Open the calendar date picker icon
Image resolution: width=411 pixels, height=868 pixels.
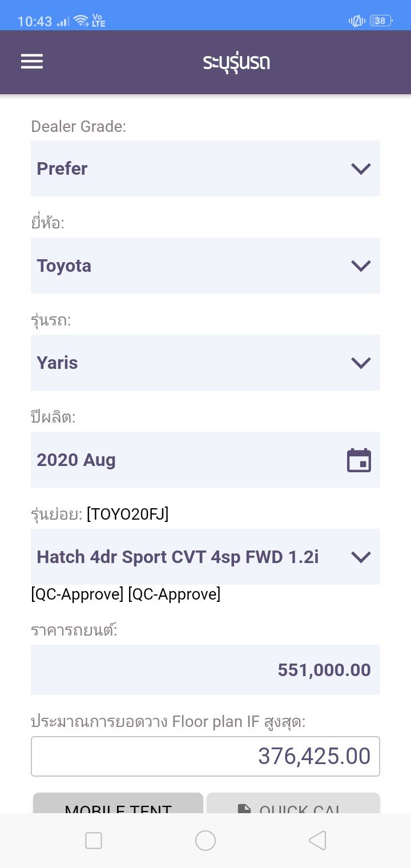click(x=359, y=460)
